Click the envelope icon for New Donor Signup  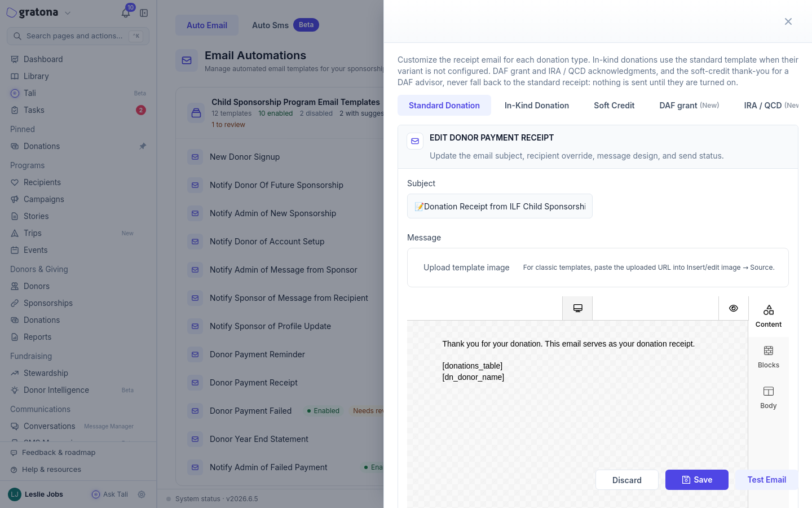coord(195,157)
